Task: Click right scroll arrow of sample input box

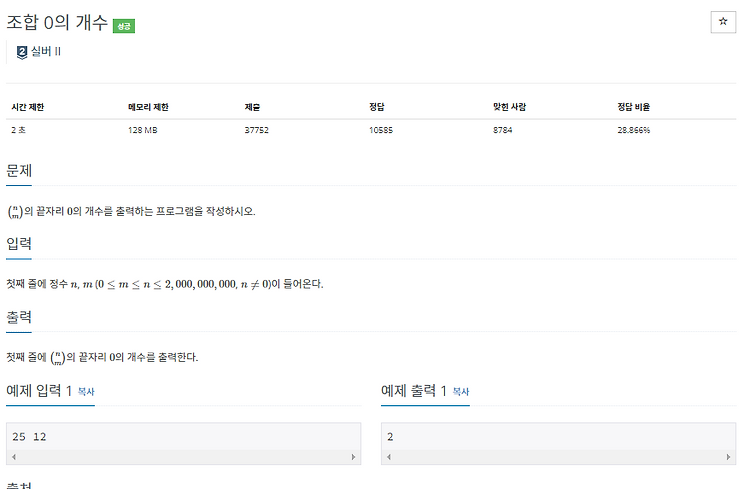Action: coord(353,457)
